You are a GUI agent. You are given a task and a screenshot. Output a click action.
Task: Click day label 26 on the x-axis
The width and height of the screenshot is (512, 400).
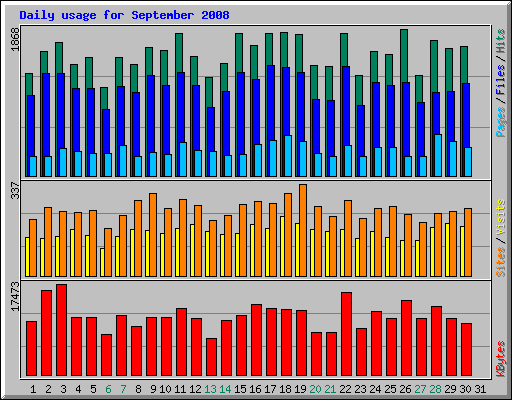[405, 389]
